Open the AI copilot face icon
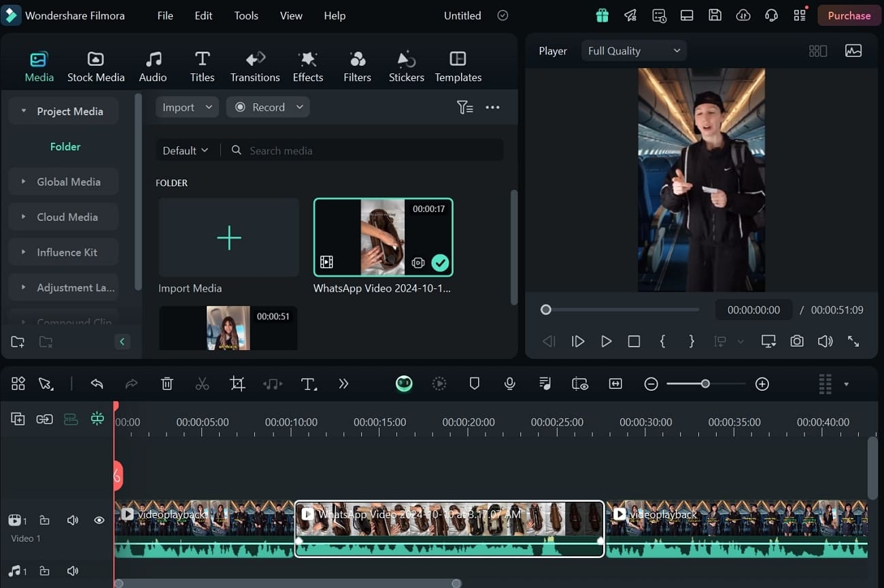 click(x=404, y=384)
